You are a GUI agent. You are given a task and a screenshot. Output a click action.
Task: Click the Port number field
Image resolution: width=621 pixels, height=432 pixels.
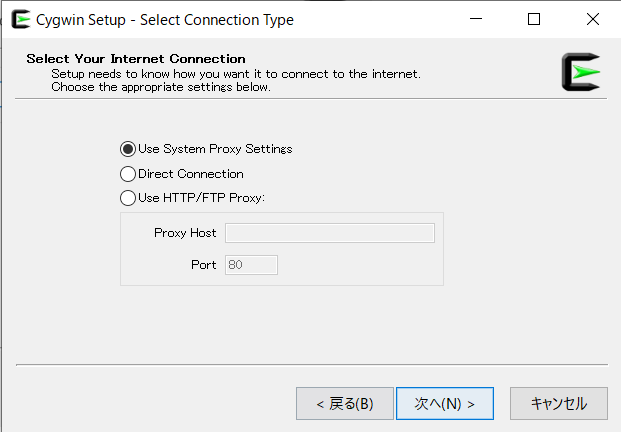tap(251, 265)
